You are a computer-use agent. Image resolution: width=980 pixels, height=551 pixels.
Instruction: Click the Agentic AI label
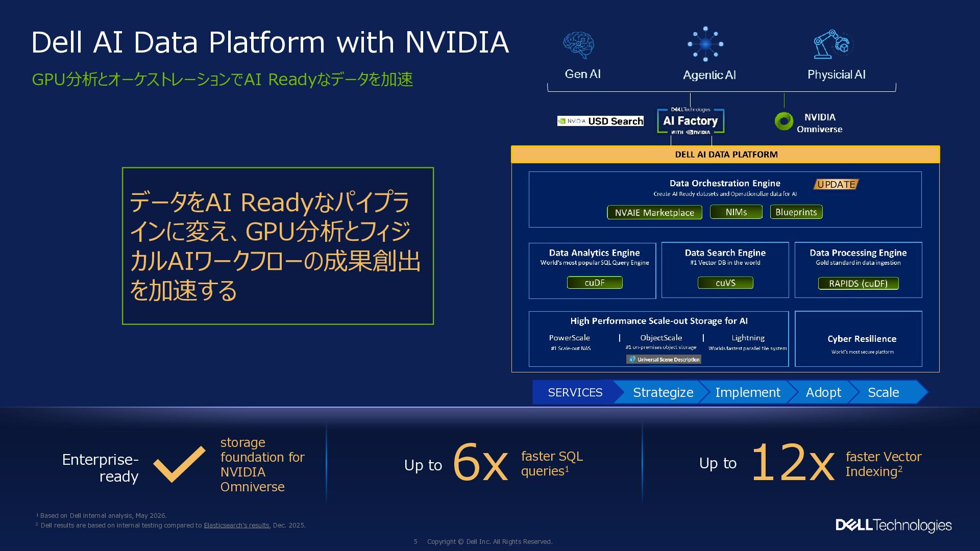pyautogui.click(x=709, y=75)
